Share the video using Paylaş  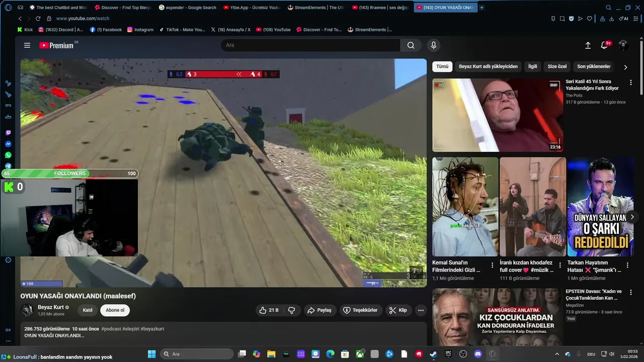point(320,310)
